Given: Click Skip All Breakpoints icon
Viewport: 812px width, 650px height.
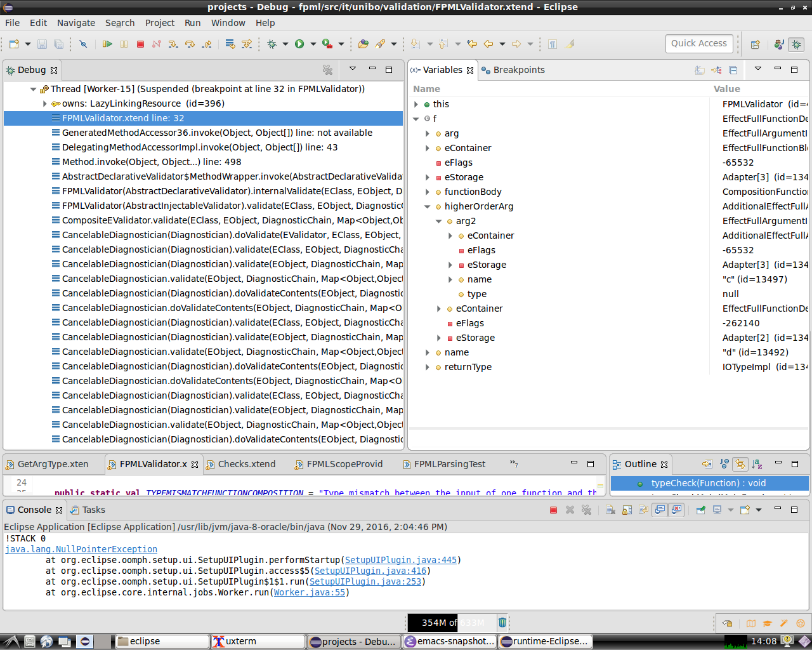Looking at the screenshot, I should click(83, 44).
